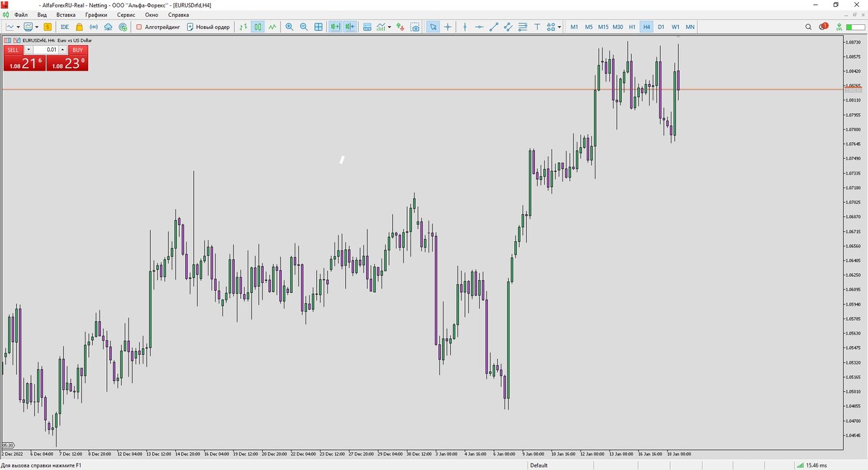The width and height of the screenshot is (868, 470).
Task: Toggle Algo Trading (Алготрейдинг)
Action: click(x=158, y=27)
